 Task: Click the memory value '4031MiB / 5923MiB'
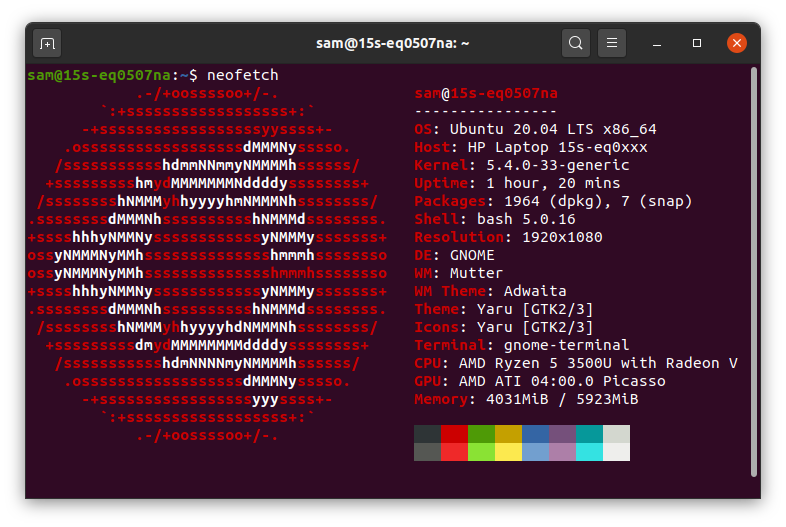[x=562, y=399]
